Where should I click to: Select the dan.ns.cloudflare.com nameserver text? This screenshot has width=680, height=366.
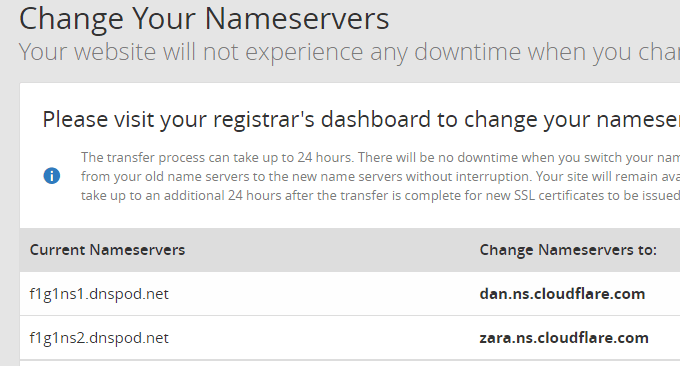562,294
